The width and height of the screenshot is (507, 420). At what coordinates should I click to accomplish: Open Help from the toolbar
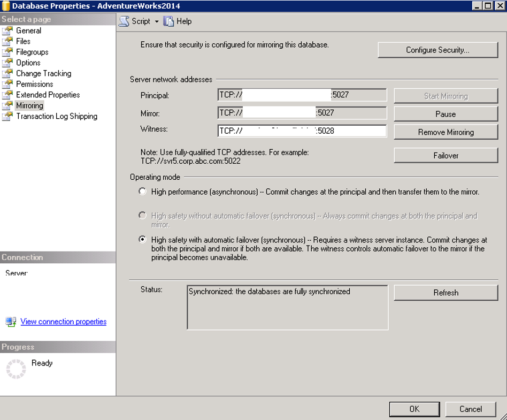click(x=184, y=21)
